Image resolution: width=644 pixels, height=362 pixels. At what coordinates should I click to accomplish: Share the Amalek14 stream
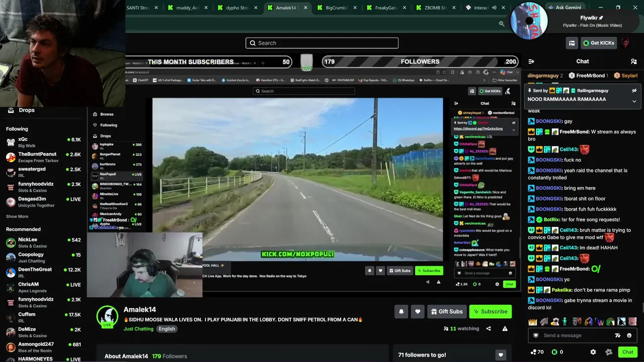(x=489, y=329)
